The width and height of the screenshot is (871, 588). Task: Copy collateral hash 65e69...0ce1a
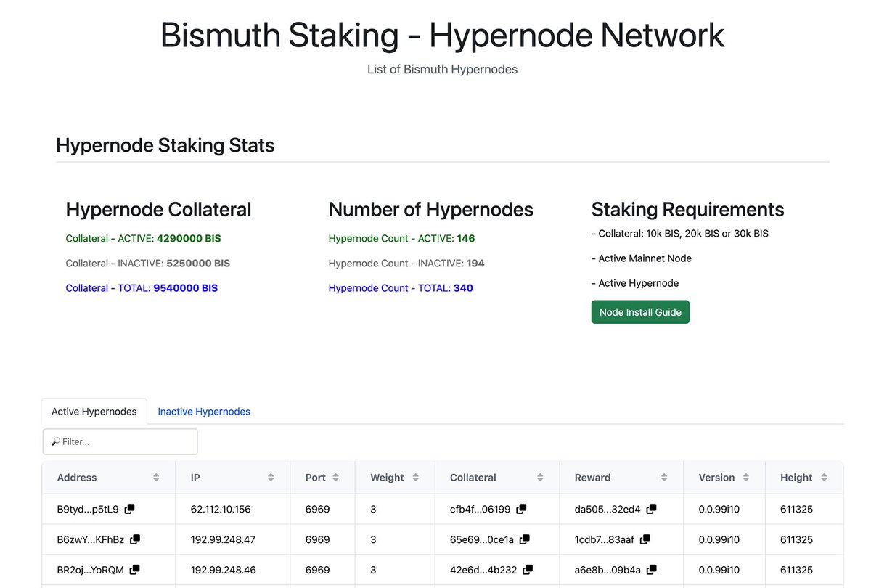525,539
